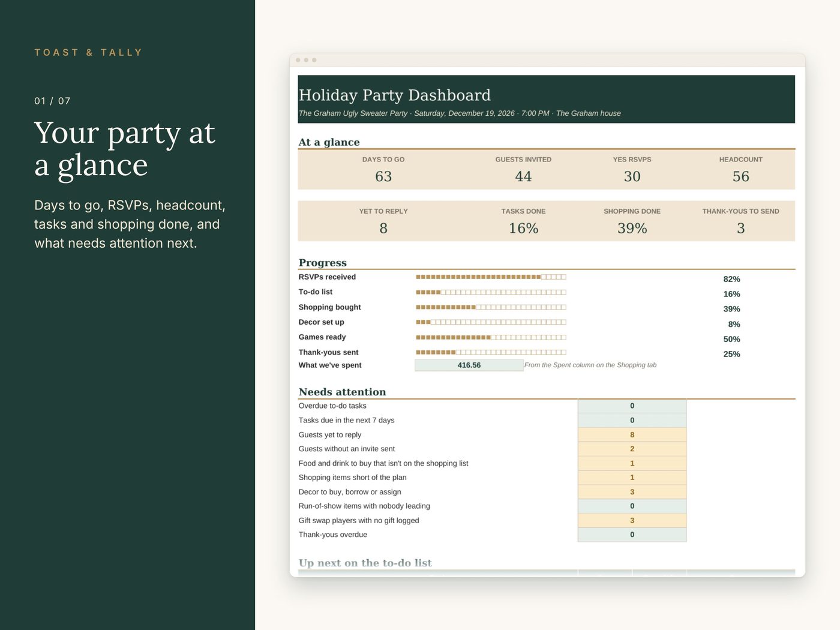
Task: Click the At a glance section heading
Action: tap(329, 142)
